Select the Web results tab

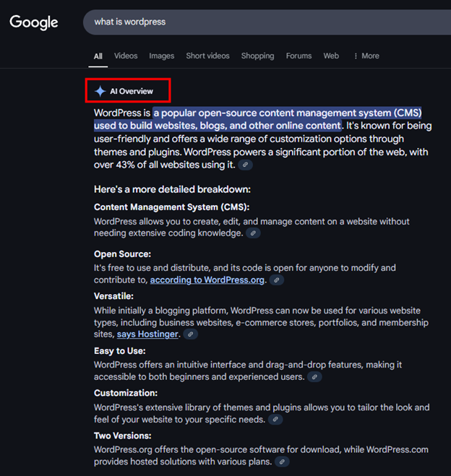tap(331, 56)
